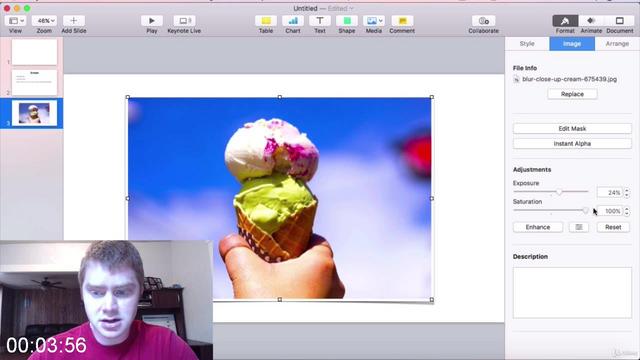Viewport: 640px width, 360px height.
Task: Click the Exposure slider handle
Action: coord(559,192)
